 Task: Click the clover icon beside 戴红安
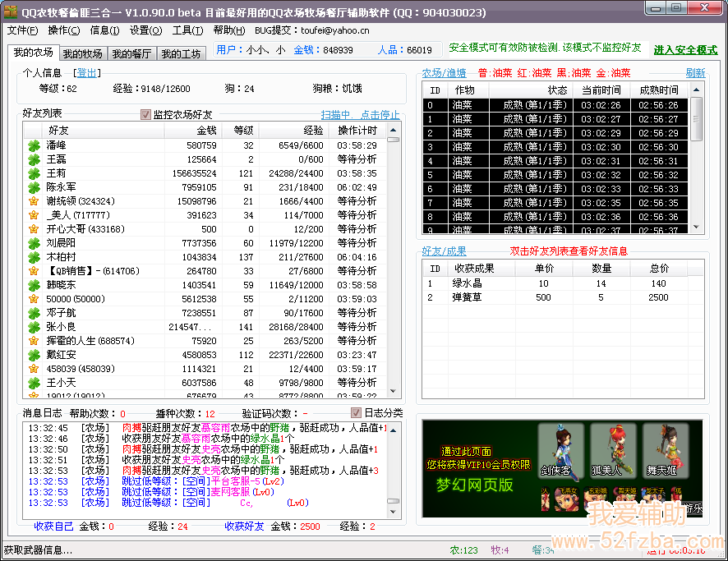[34, 355]
